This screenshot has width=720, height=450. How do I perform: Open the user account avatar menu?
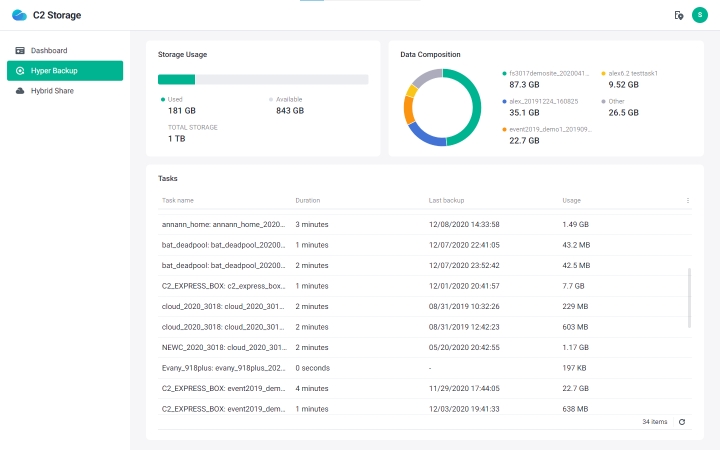(699, 15)
